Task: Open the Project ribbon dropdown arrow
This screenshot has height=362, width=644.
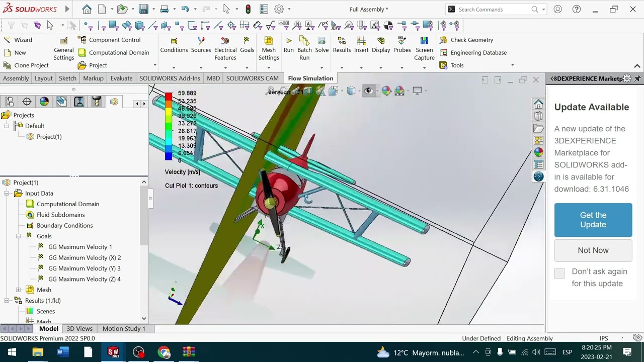Action: pyautogui.click(x=154, y=65)
